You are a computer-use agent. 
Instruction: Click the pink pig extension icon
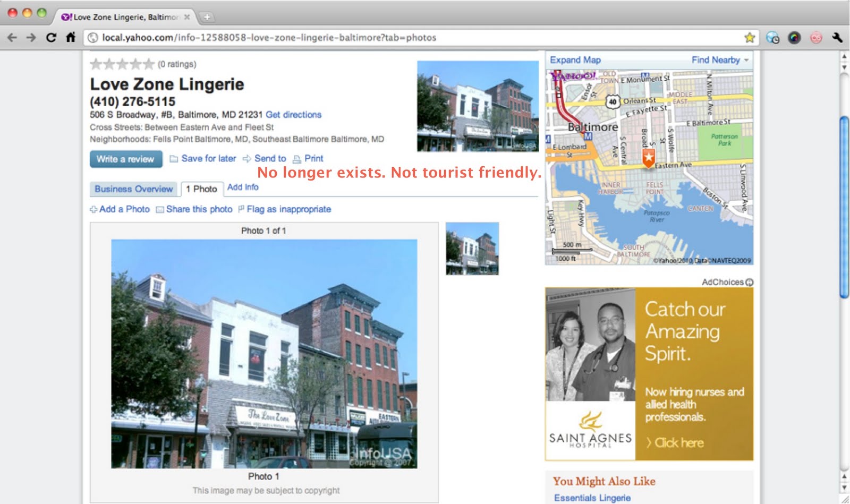click(x=816, y=38)
